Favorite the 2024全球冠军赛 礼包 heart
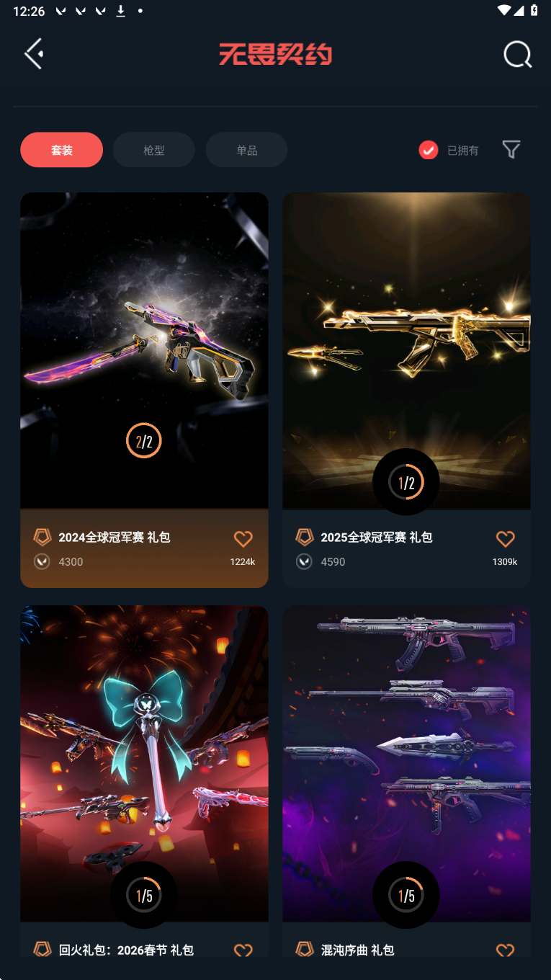The width and height of the screenshot is (551, 980). tap(243, 538)
